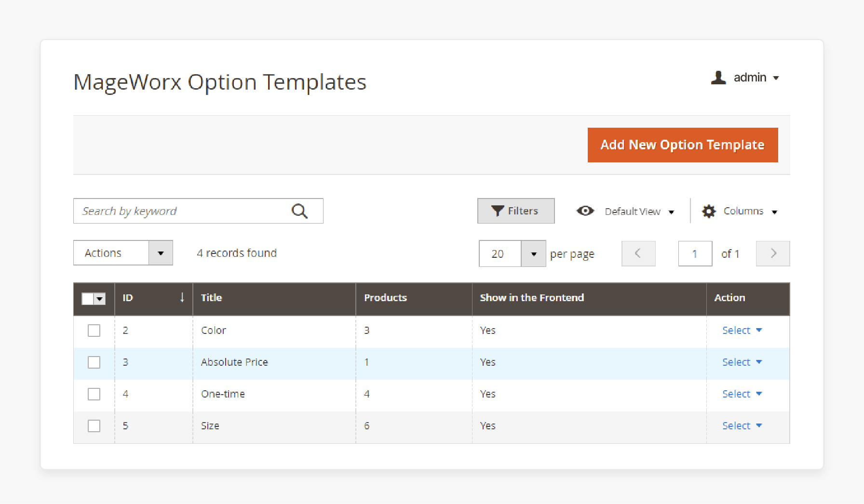864x504 pixels.
Task: Open Select action menu for Absolute Price
Action: [x=742, y=362]
